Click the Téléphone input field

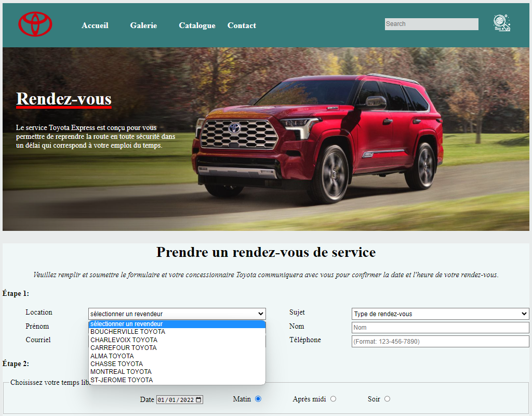pyautogui.click(x=440, y=341)
